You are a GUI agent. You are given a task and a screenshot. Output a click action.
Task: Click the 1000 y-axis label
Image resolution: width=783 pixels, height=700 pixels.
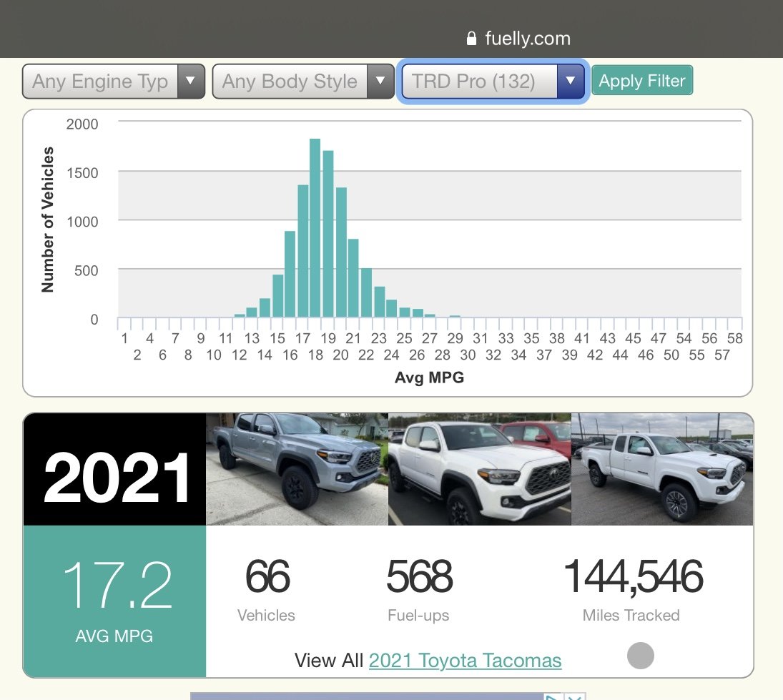[82, 222]
